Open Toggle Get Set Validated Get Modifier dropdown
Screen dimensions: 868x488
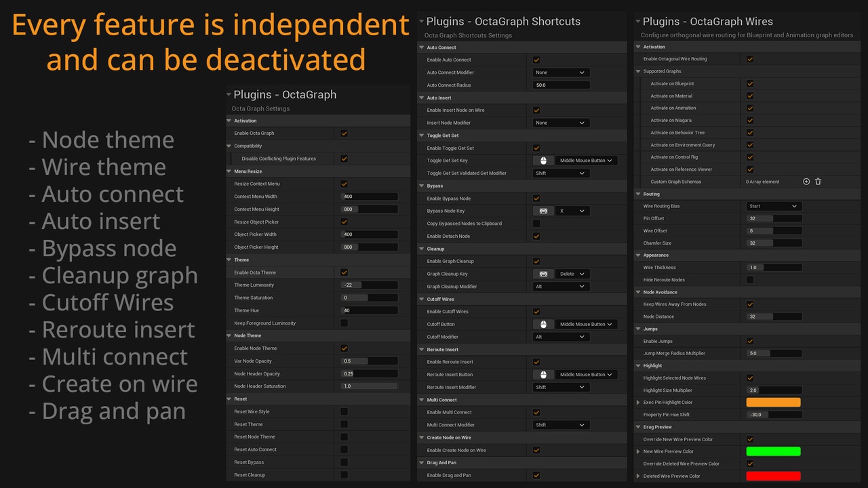[x=561, y=174]
